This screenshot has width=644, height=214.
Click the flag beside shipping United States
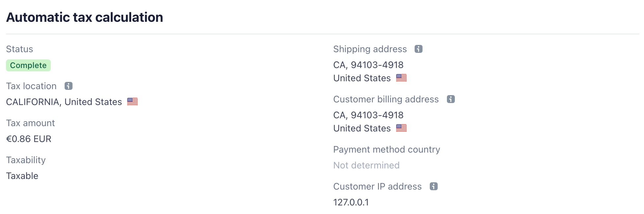click(x=401, y=78)
